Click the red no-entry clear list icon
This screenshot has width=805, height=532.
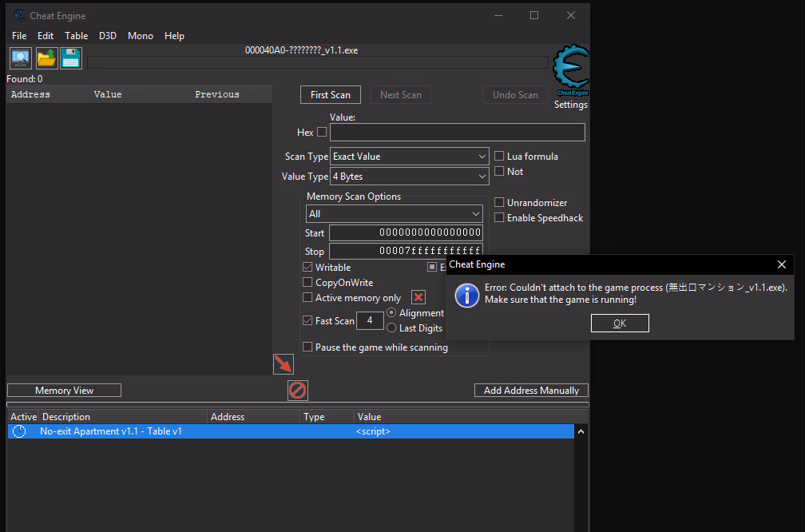pyautogui.click(x=298, y=391)
